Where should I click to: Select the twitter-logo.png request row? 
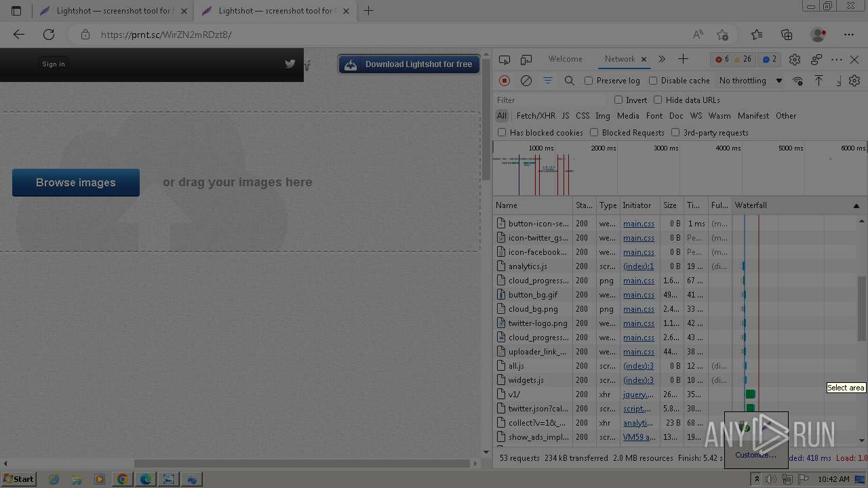675,323
